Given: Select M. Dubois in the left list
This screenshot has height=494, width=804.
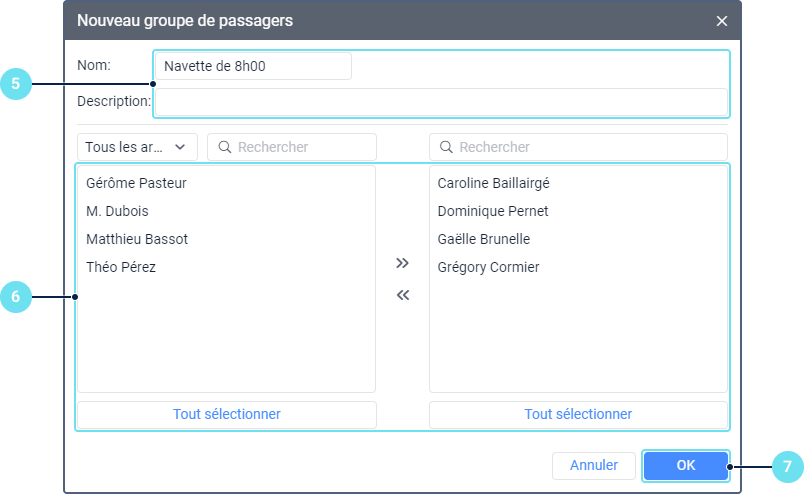Looking at the screenshot, I should (118, 211).
